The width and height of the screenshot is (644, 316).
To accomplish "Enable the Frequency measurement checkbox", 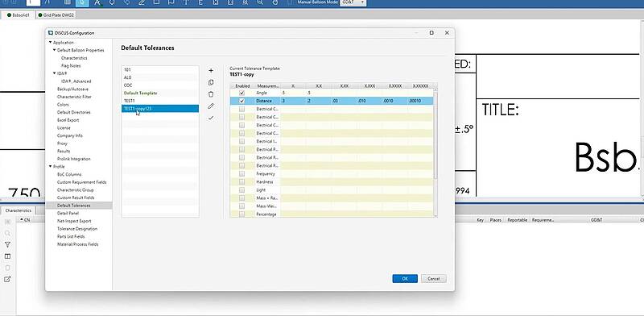I will 242,173.
